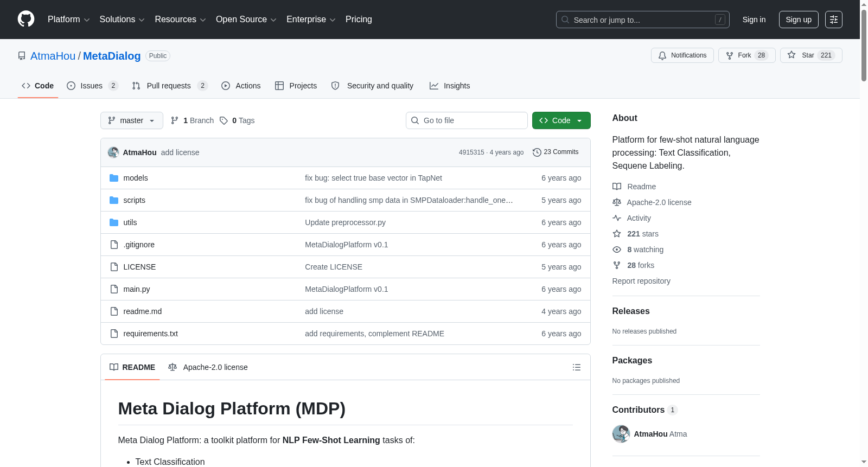868x467 pixels.
Task: Click the models folder icon
Action: tap(114, 178)
